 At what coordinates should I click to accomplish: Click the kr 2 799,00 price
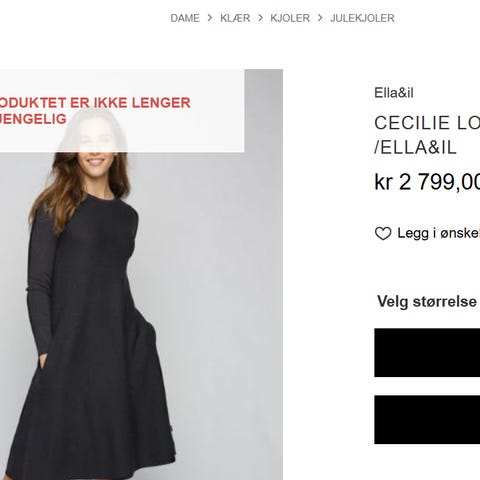[427, 182]
